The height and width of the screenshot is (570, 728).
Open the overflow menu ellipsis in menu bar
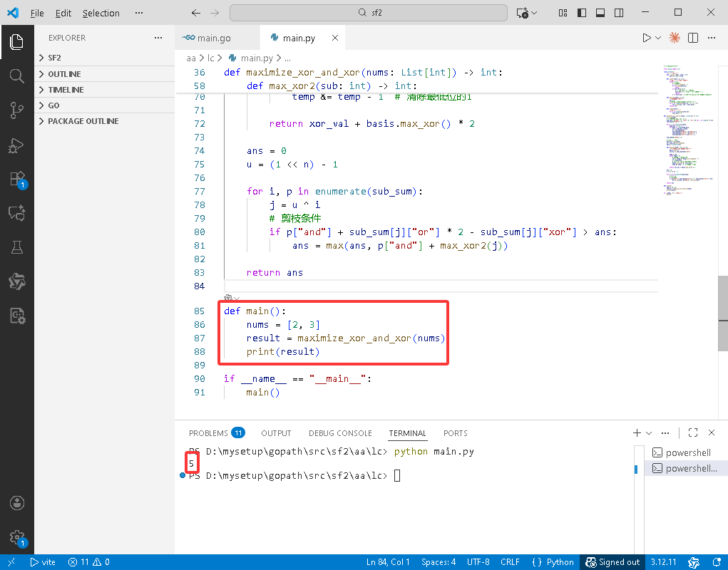point(139,13)
